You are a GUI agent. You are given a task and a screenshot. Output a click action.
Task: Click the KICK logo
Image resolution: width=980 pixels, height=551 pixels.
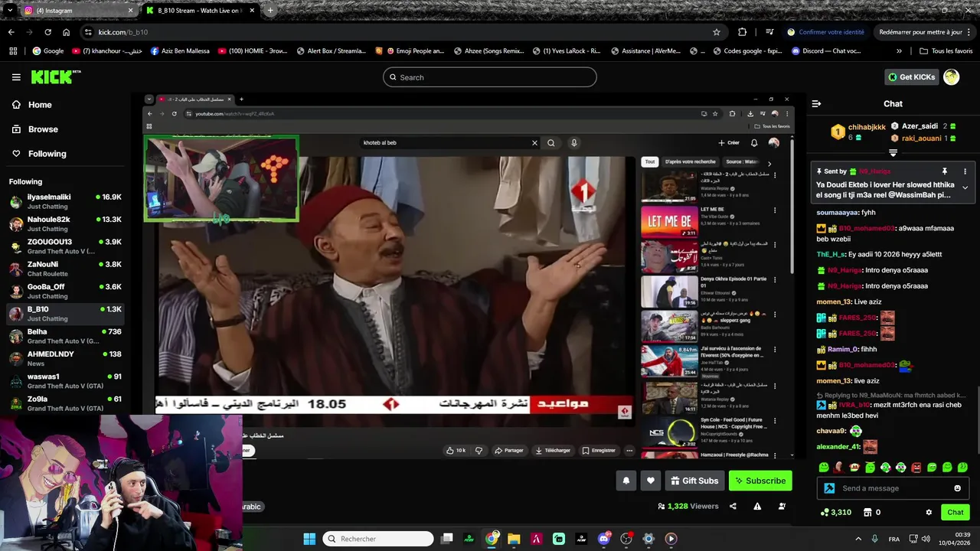coord(55,77)
